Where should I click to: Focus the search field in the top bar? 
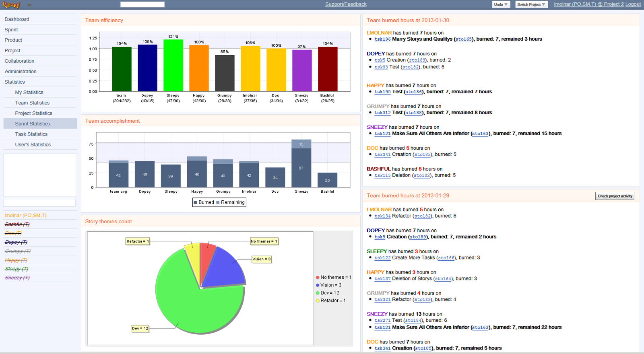coord(142,4)
